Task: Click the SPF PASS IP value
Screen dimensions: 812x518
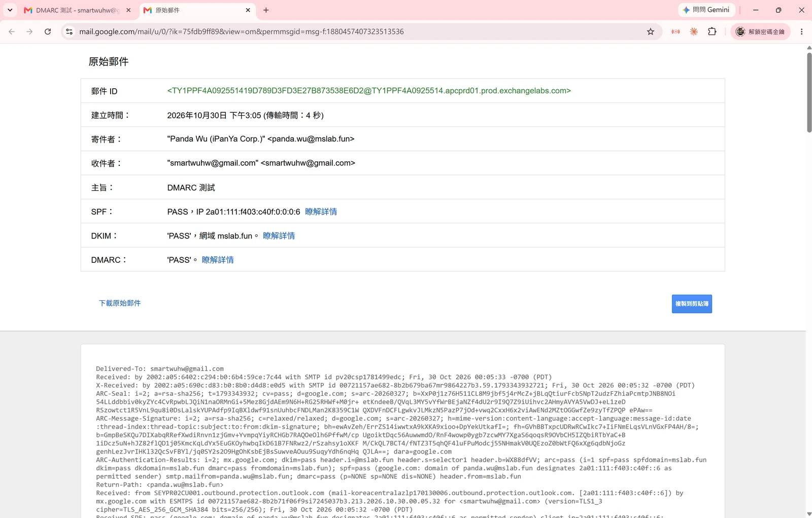Action: [x=233, y=212]
